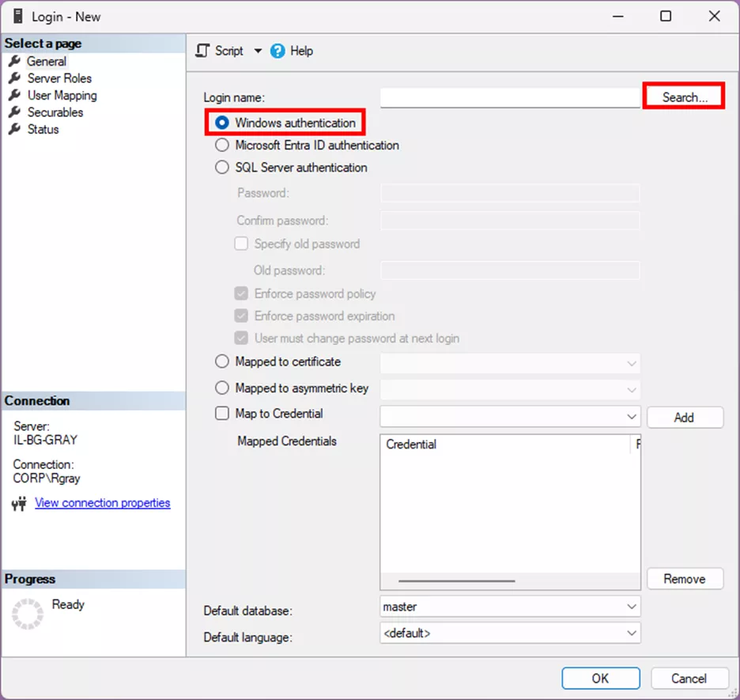The width and height of the screenshot is (740, 700).
Task: Switch to the Server Roles page
Action: (59, 78)
